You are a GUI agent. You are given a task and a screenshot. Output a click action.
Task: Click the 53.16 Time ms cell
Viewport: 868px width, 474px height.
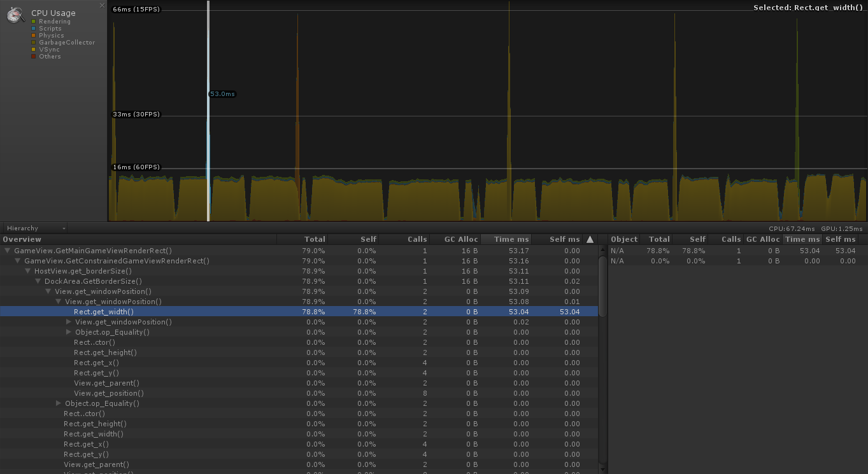pos(519,261)
